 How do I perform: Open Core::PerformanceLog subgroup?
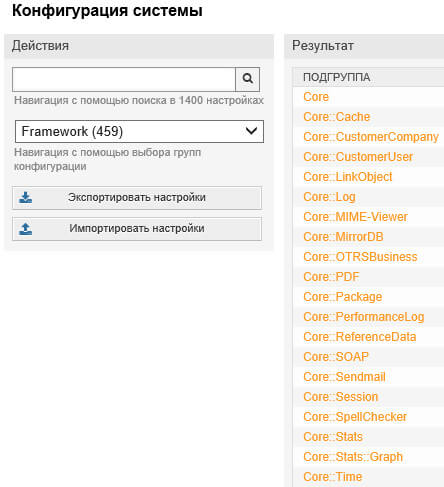[x=364, y=317]
